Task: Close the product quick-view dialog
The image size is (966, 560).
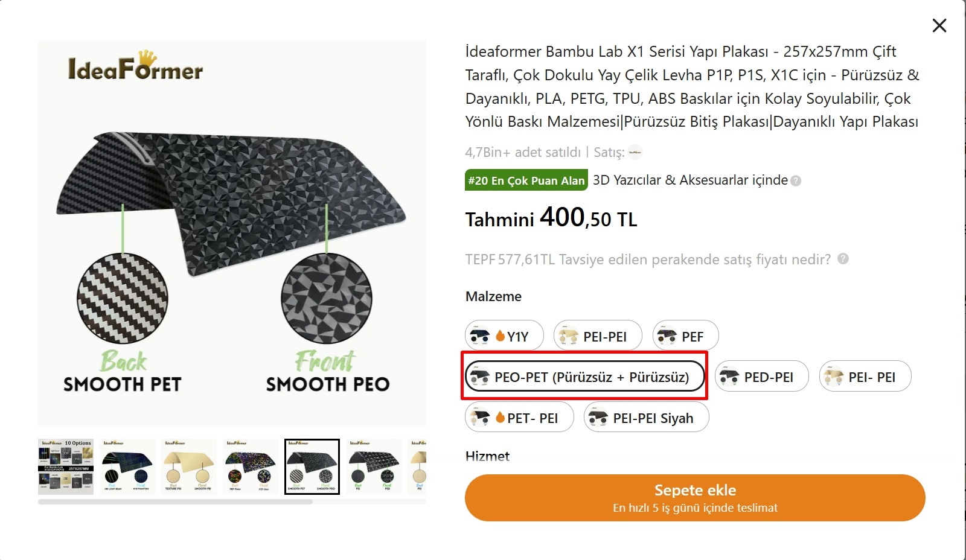Action: (939, 25)
